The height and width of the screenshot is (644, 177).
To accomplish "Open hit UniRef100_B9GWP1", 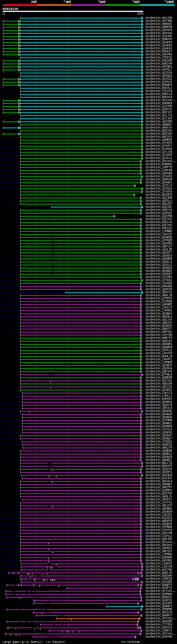I will click(159, 85).
